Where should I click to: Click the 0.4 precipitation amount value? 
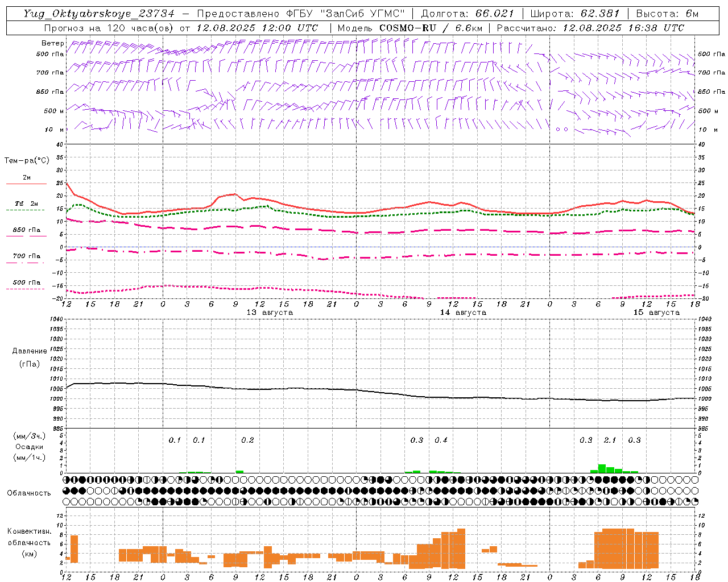(x=441, y=440)
